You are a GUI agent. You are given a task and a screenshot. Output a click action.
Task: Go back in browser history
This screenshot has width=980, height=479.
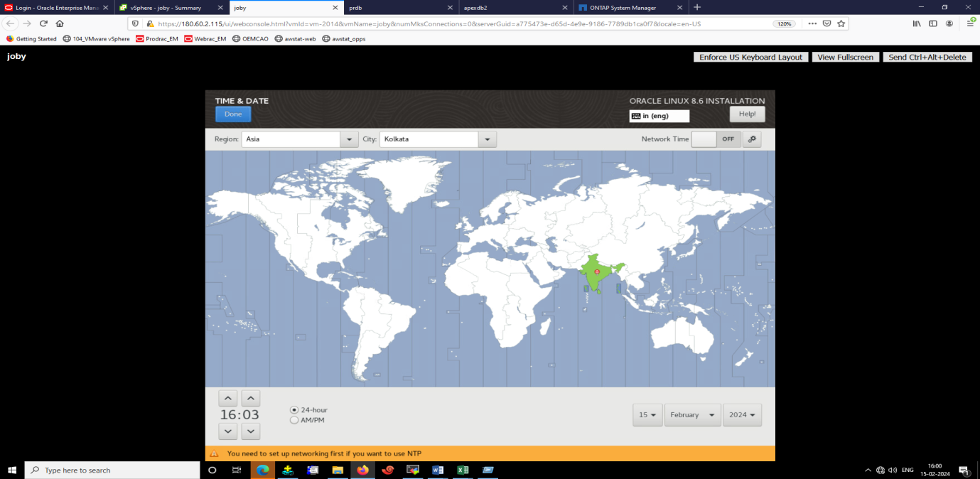pos(11,23)
